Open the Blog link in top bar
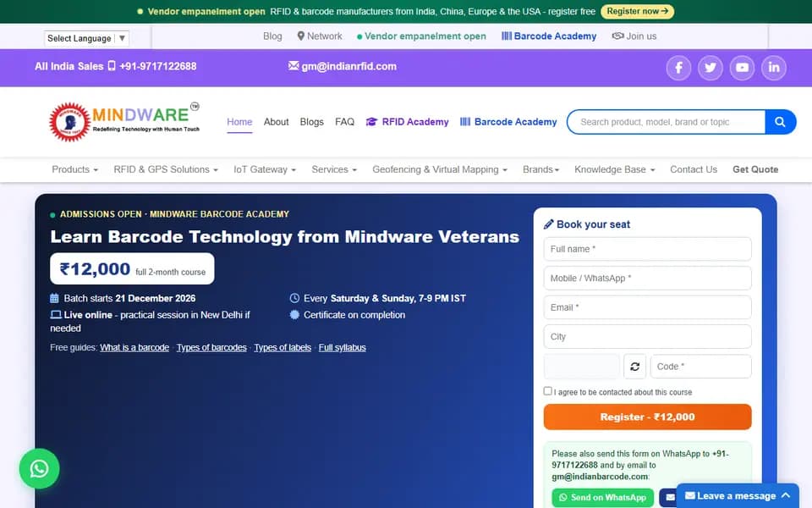The width and height of the screenshot is (812, 508). coord(272,36)
